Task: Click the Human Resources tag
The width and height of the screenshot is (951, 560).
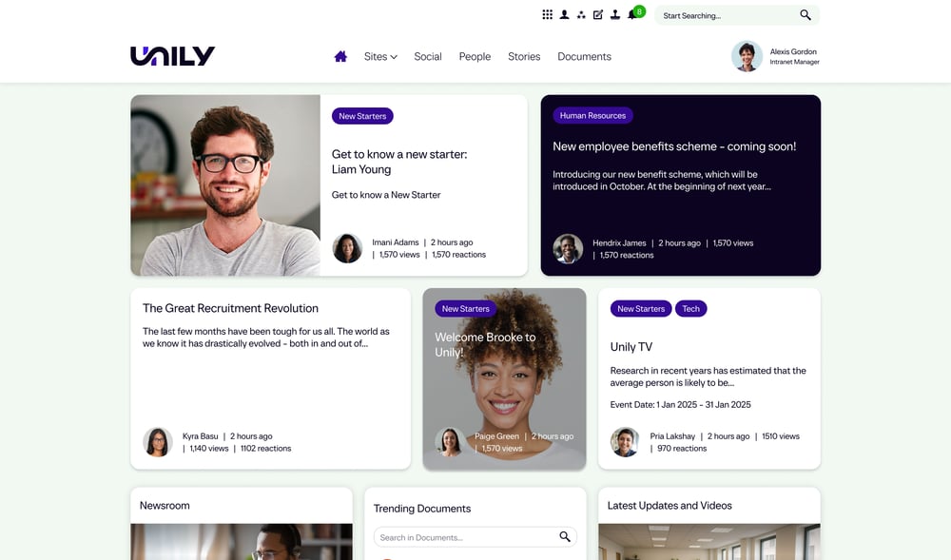Action: pyautogui.click(x=592, y=116)
